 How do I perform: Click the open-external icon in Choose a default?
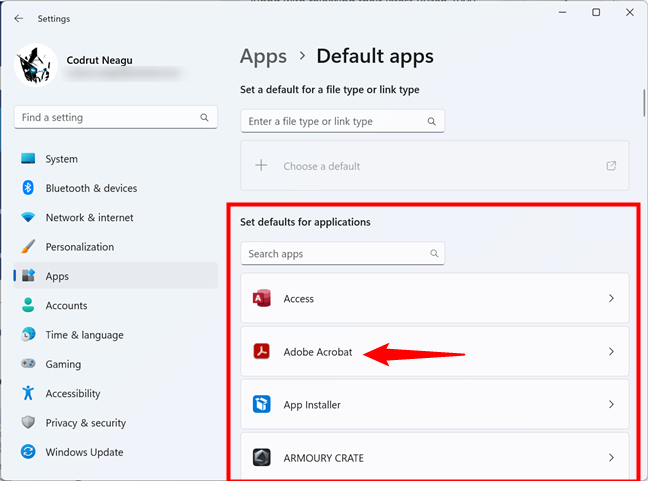611,166
